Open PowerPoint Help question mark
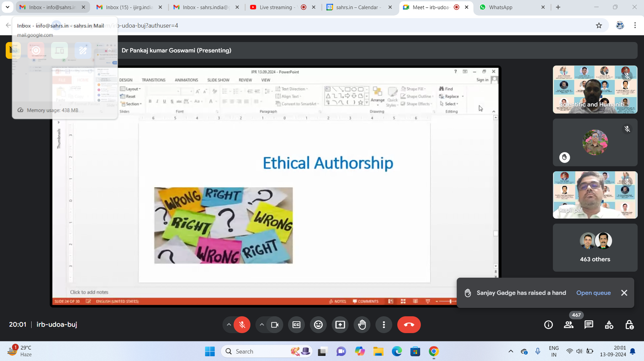This screenshot has width=644, height=361. pos(455,72)
